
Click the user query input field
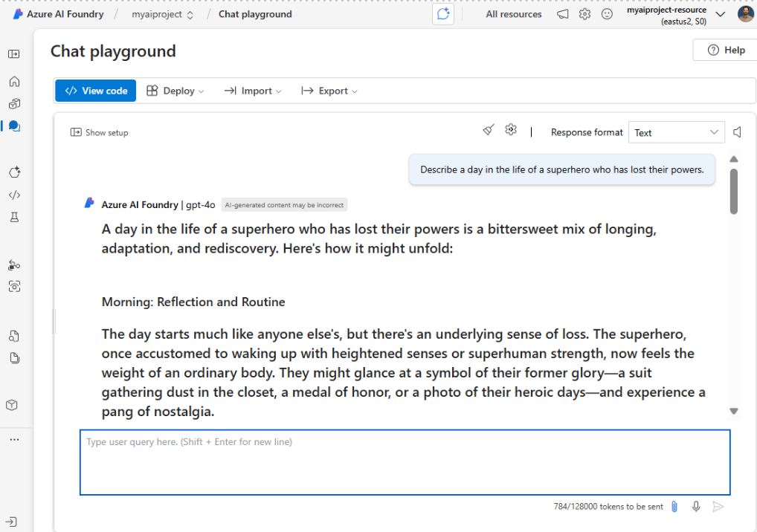[x=405, y=462]
